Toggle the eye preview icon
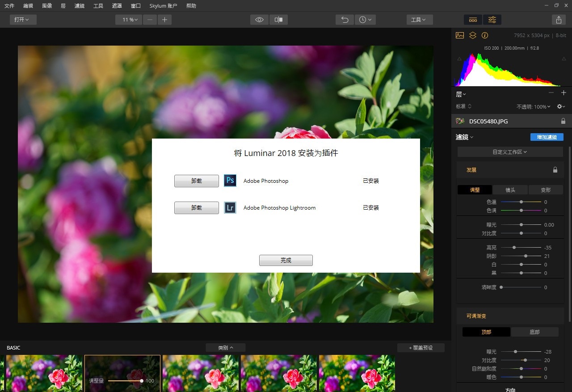This screenshot has width=572, height=392. click(259, 20)
